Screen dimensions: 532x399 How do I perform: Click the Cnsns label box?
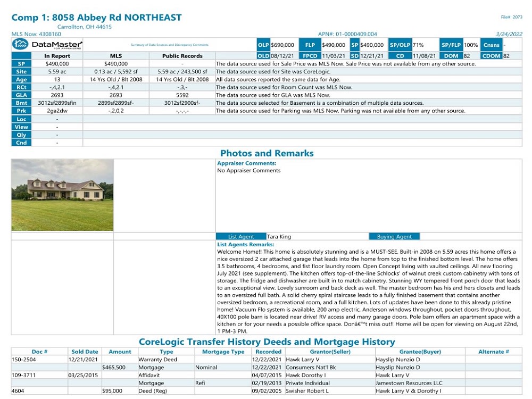tap(491, 45)
